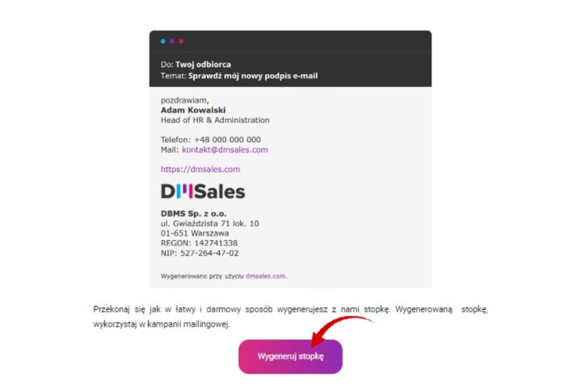Click the address ul. Gwiaździsta 71 lok. 10
This screenshot has width=567, height=392.
click(210, 224)
